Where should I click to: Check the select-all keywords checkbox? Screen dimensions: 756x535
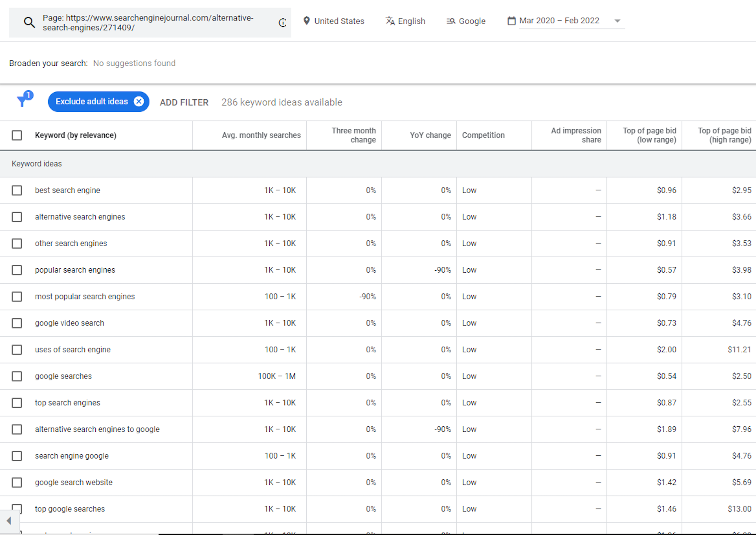coord(17,135)
